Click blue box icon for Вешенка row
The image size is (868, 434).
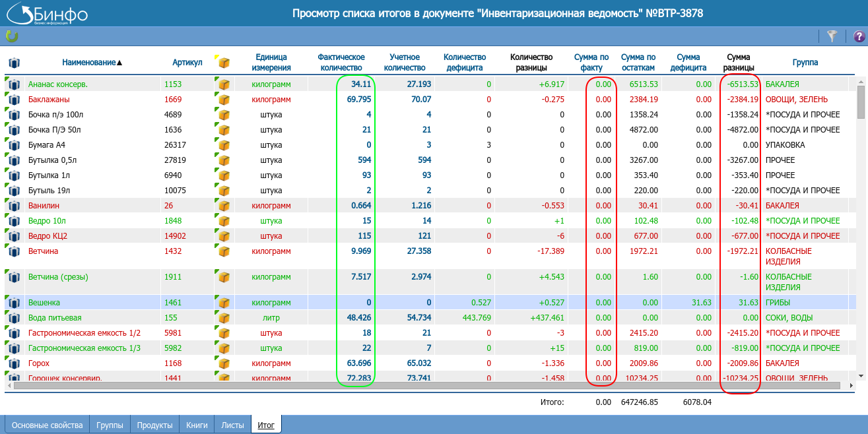pyautogui.click(x=14, y=303)
